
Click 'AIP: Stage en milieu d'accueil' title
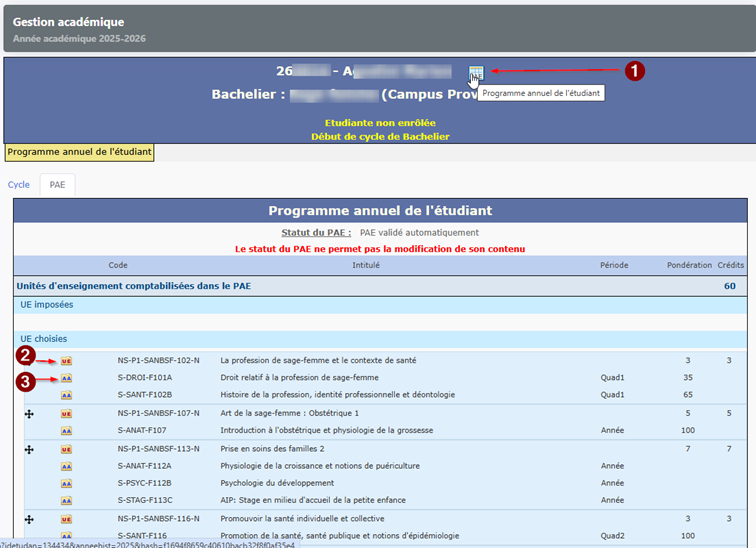pos(313,500)
